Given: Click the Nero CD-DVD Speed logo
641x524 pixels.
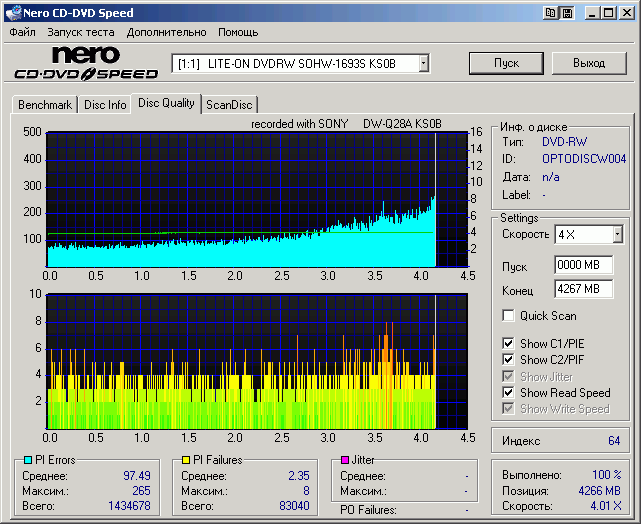Looking at the screenshot, I should [86, 63].
